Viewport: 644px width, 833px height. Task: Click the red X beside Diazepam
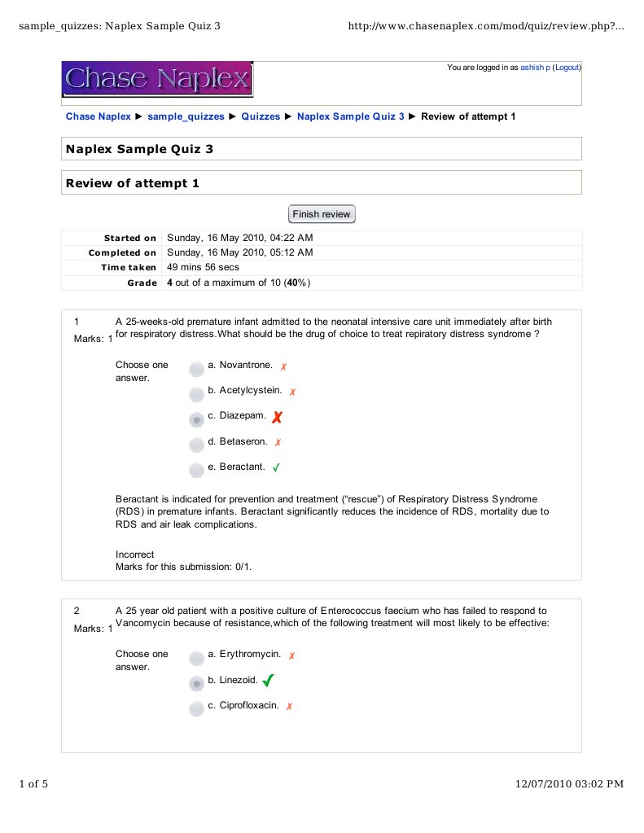(x=278, y=418)
